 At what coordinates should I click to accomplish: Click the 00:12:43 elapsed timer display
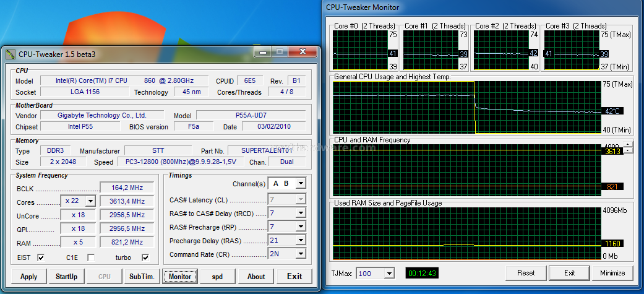[421, 272]
